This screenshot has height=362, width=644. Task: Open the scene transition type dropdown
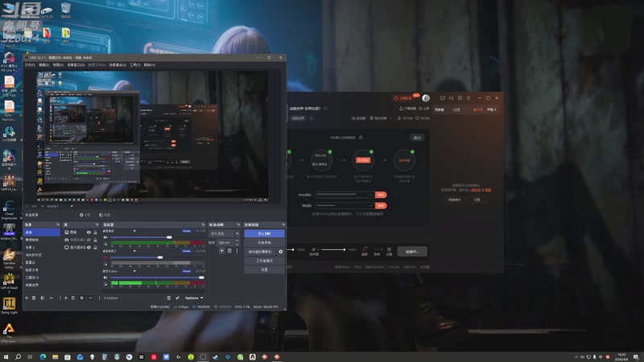225,233
